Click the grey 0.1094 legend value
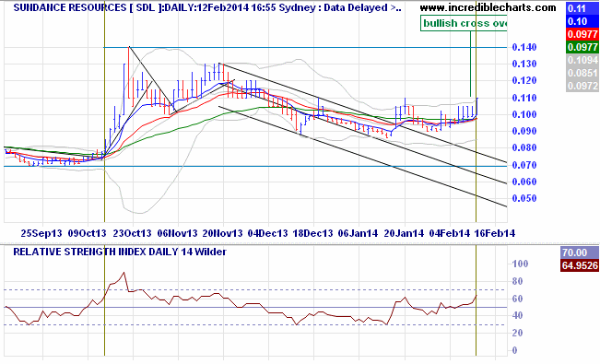This screenshot has height=364, width=600. (582, 60)
